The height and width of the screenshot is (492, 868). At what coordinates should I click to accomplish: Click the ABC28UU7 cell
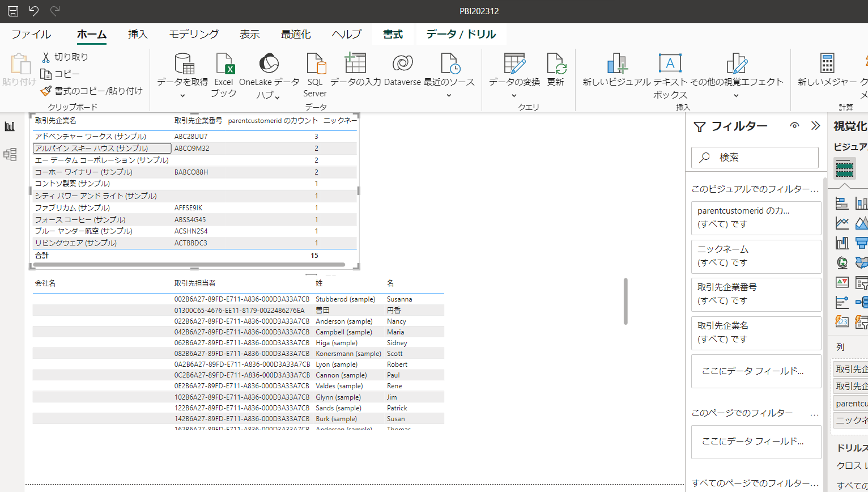191,137
